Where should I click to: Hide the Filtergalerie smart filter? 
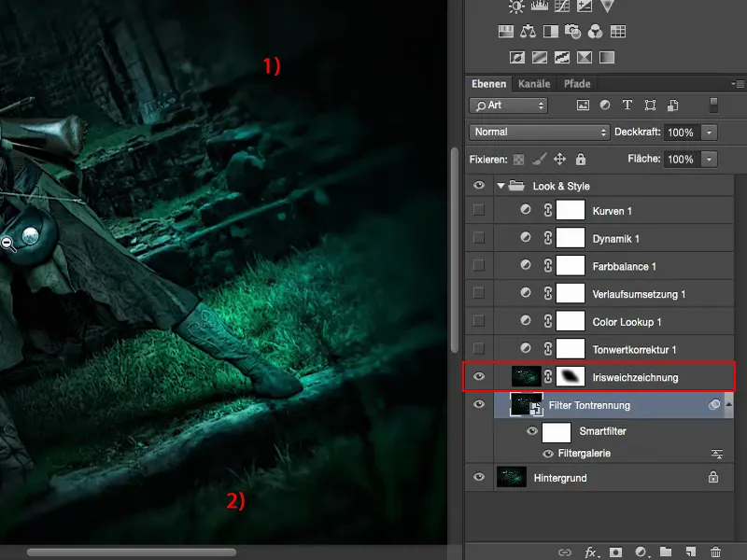(x=548, y=454)
